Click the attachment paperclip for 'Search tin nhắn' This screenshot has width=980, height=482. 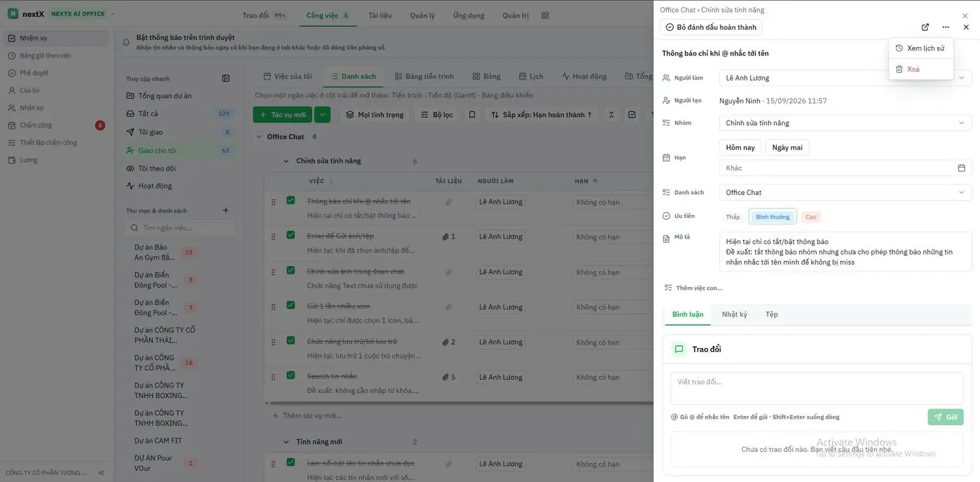click(446, 377)
